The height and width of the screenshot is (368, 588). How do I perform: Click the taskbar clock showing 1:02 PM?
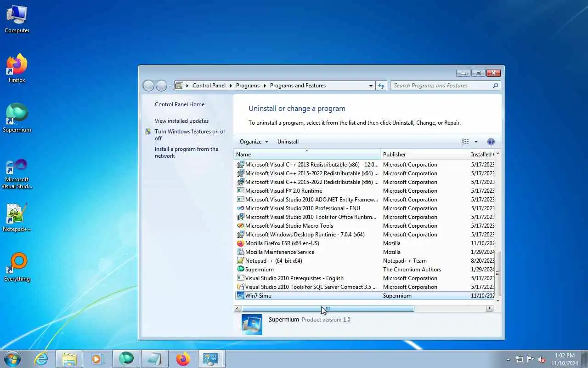point(565,359)
